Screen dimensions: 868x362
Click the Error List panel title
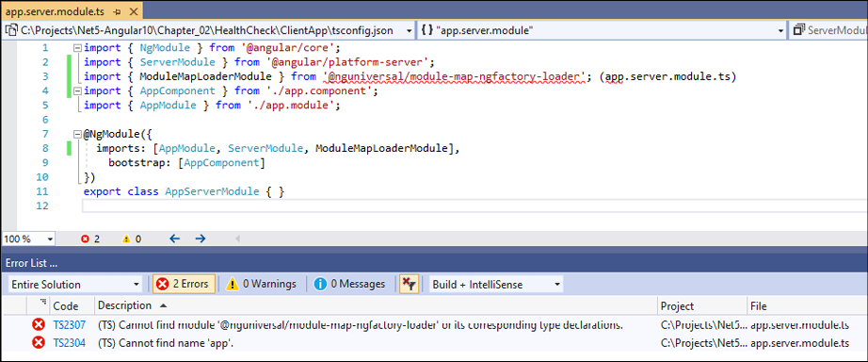(x=31, y=262)
